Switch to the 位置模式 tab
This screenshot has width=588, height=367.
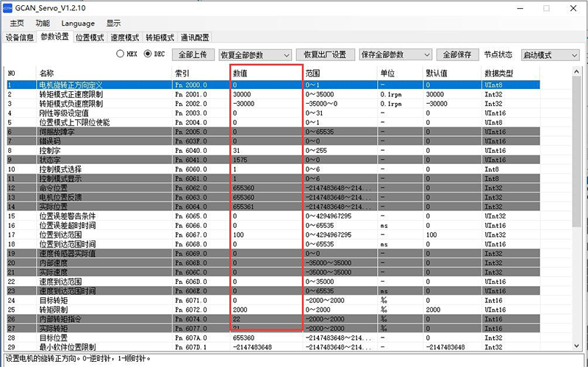(x=90, y=38)
